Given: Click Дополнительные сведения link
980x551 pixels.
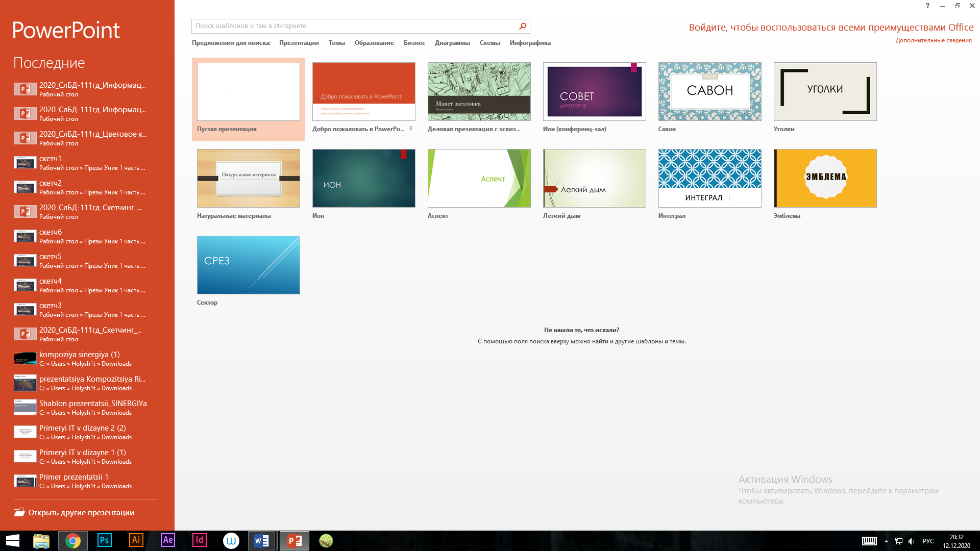Looking at the screenshot, I should [933, 40].
